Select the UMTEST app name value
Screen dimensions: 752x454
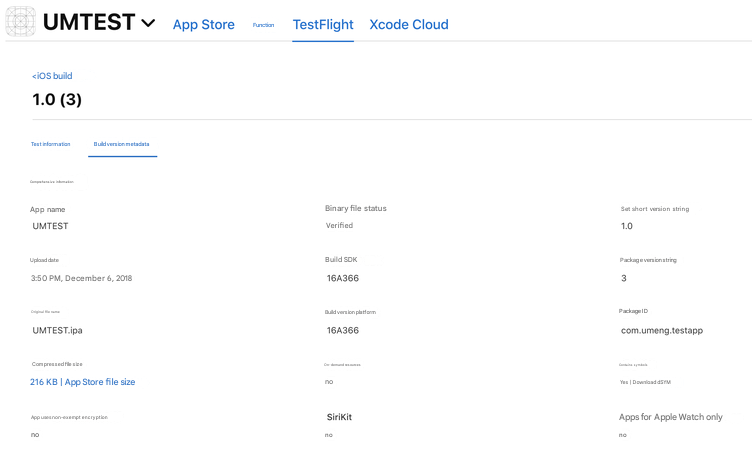point(50,226)
